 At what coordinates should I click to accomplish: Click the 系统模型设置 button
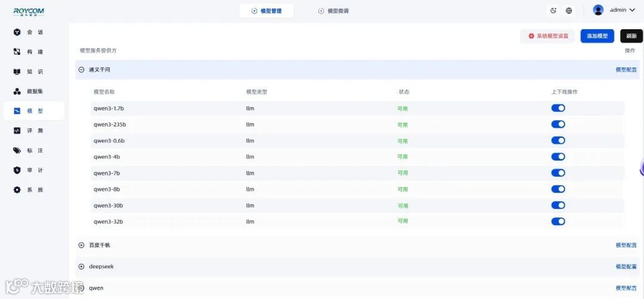coord(547,36)
